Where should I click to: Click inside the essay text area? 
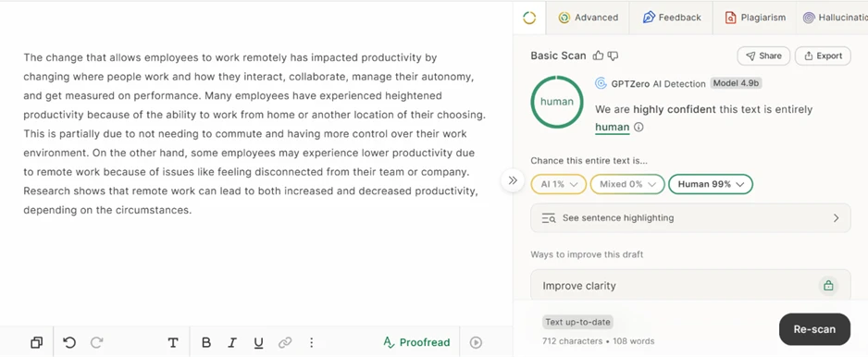254,134
